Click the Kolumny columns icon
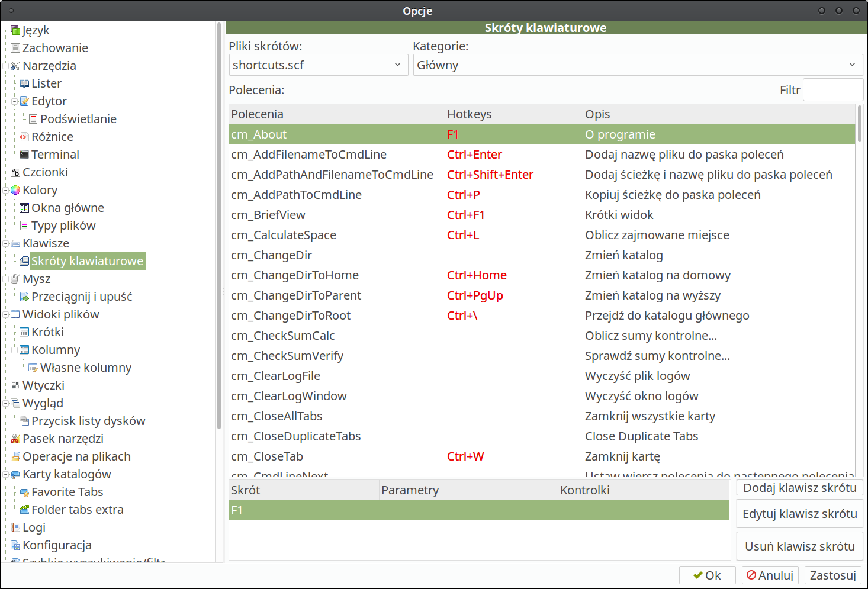 (x=24, y=350)
